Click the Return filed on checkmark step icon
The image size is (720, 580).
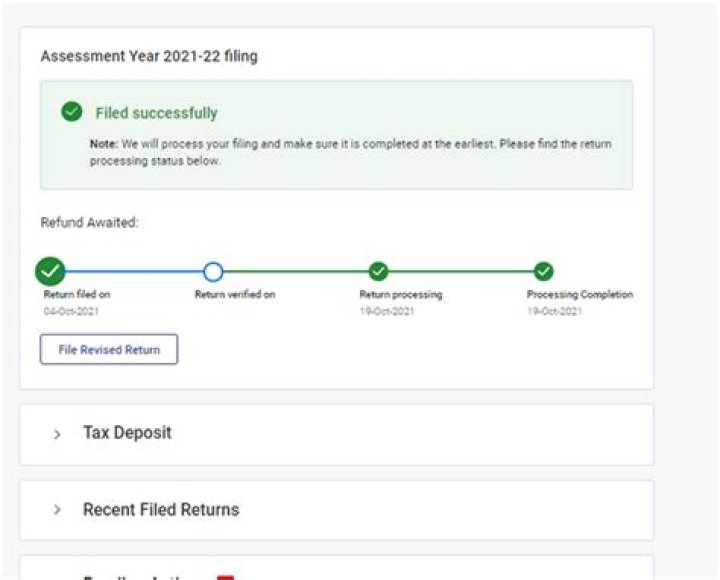(x=50, y=271)
